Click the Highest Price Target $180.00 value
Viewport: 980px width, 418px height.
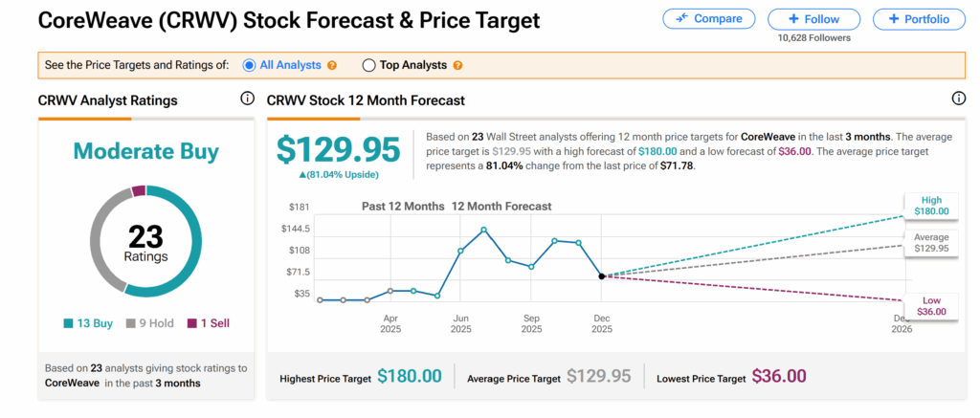(x=410, y=377)
